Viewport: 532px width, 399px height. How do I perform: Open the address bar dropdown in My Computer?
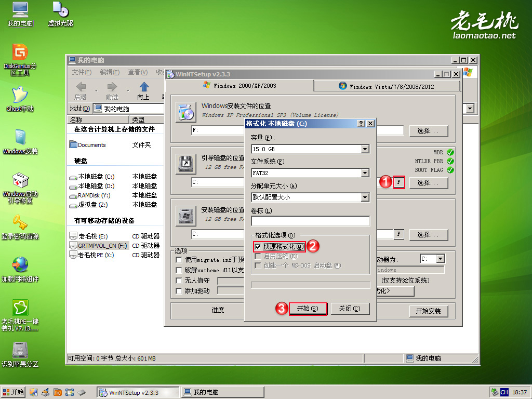click(x=470, y=109)
